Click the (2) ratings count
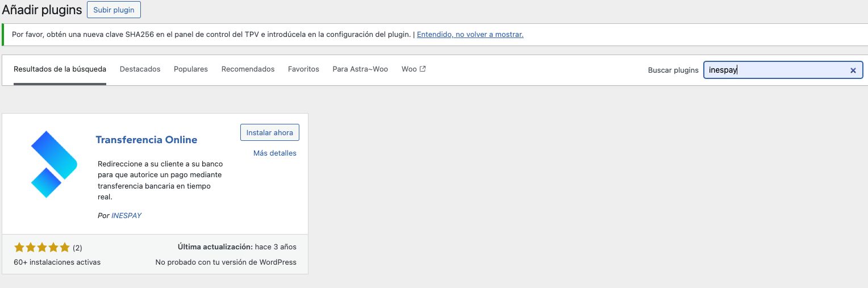Screen dimensions: 868x288 point(78,248)
